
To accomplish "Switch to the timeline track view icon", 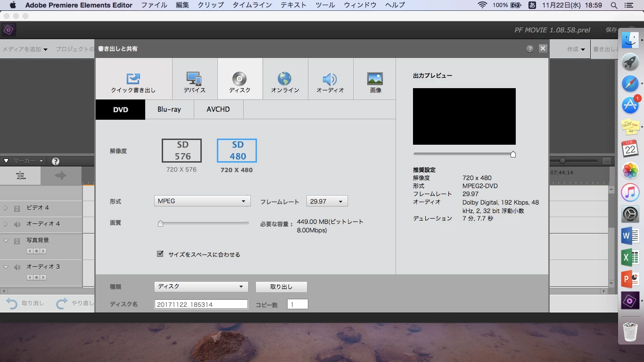I will [20, 175].
